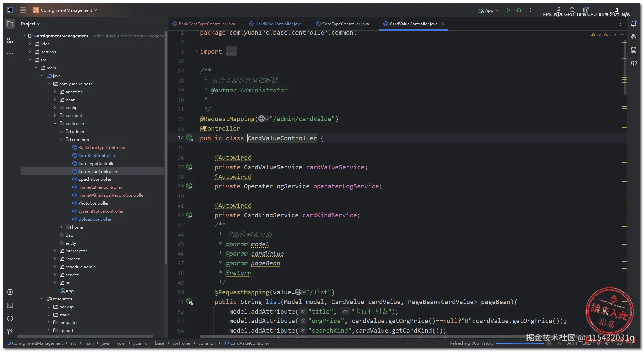The width and height of the screenshot is (644, 352).
Task: Place cursor on CardValueController class name
Action: pos(282,138)
